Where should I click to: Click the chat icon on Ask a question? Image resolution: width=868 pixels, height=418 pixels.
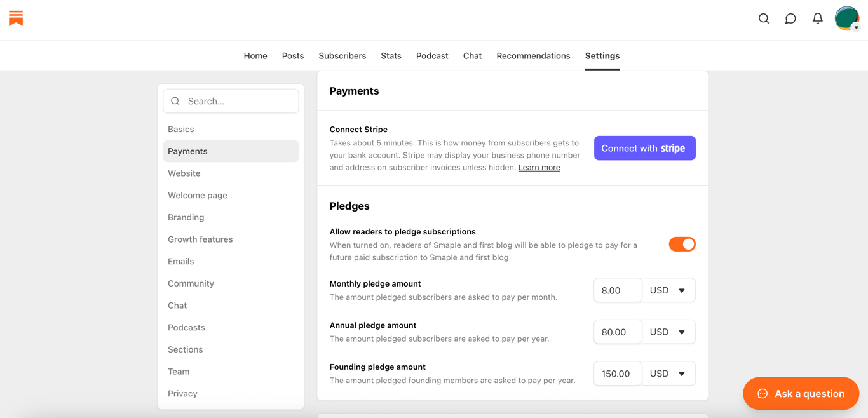(x=763, y=394)
